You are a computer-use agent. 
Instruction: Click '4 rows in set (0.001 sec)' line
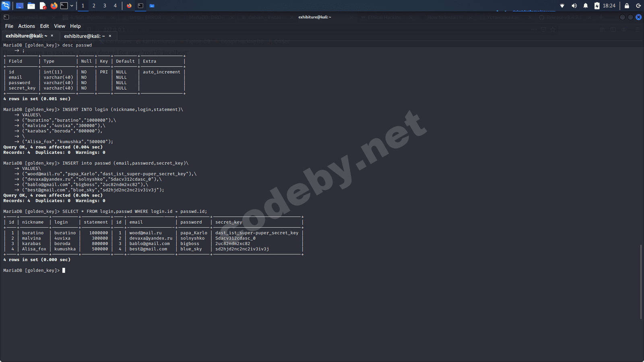pos(37,99)
